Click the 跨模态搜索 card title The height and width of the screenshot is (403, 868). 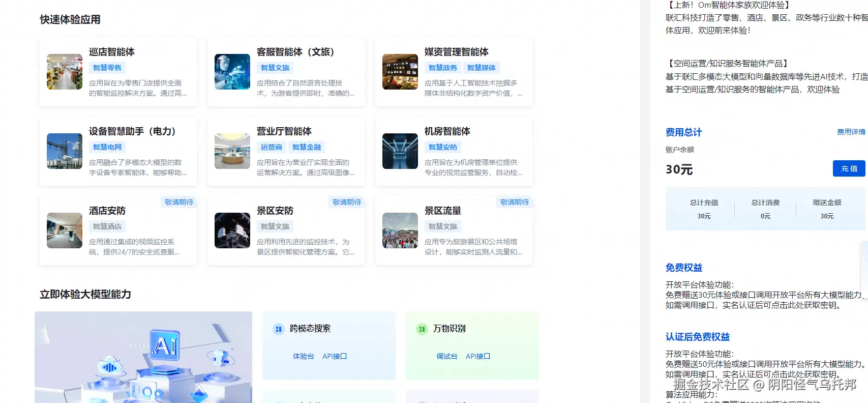310,329
